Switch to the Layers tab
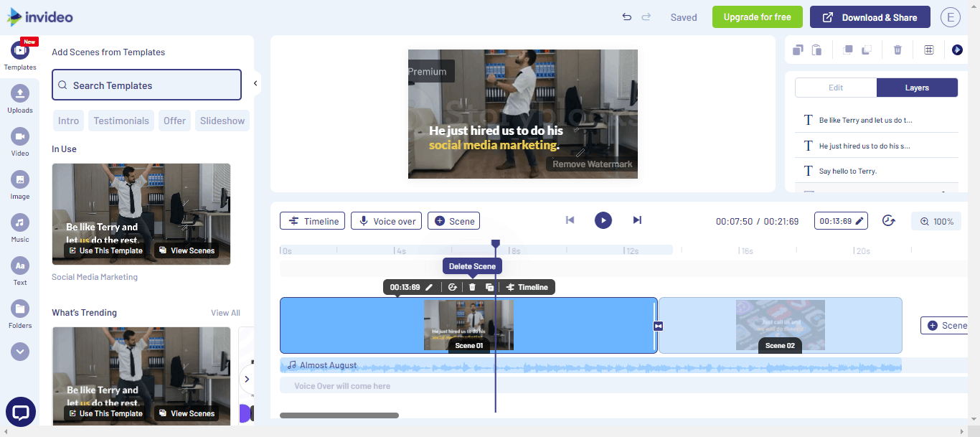The height and width of the screenshot is (437, 980). point(917,87)
